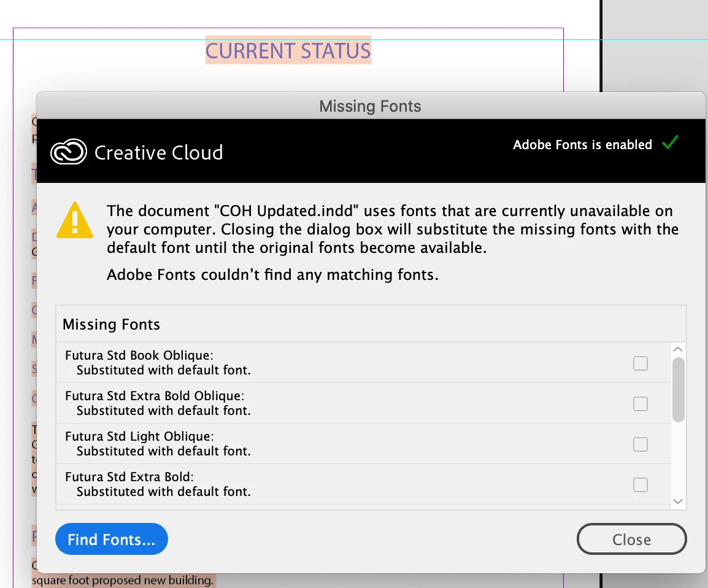Click the Missing Fonts dialog title bar

[370, 106]
